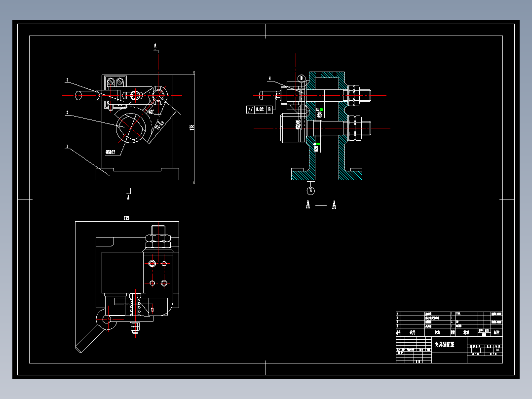532x399 pixels.
Task: Click the bottom section arrow letter A
Action: point(128,197)
